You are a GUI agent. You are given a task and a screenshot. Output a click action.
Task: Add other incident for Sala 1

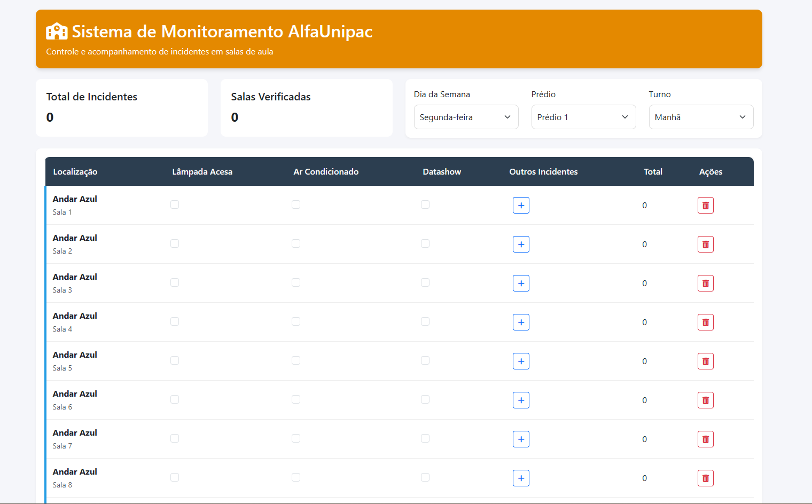[x=521, y=206]
